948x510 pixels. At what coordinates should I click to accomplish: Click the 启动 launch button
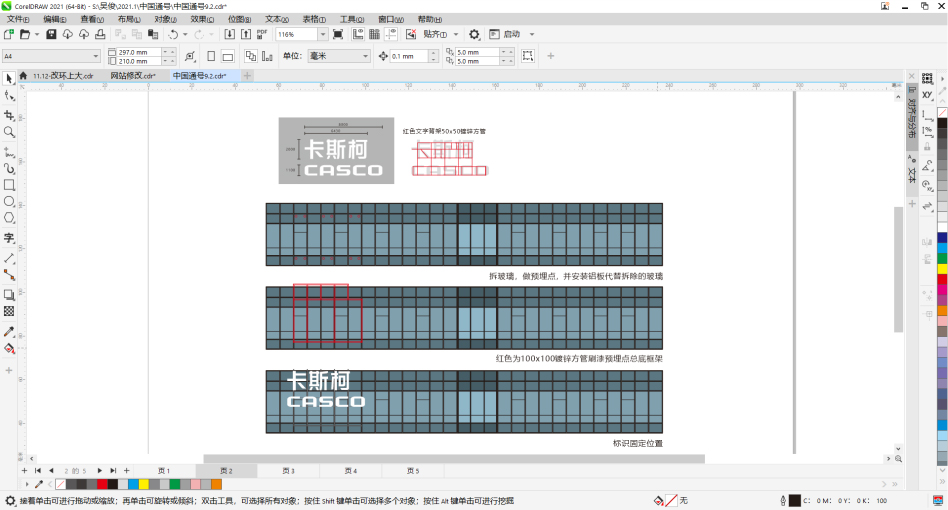512,35
